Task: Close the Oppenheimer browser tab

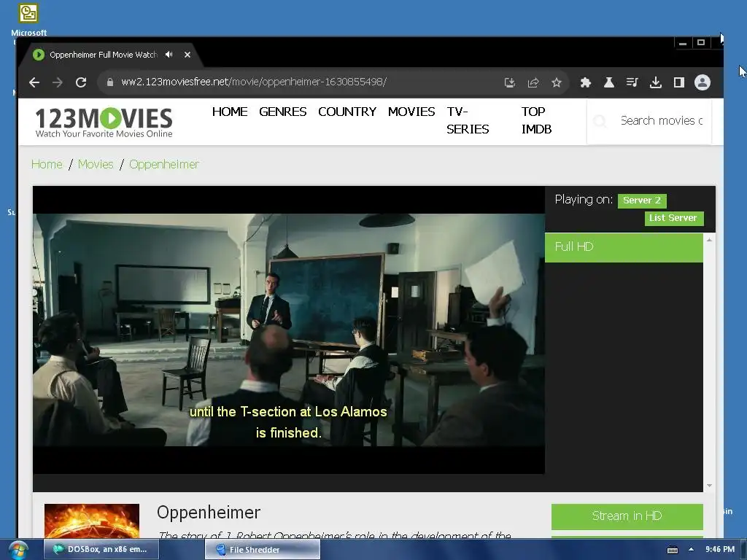Action: pyautogui.click(x=187, y=55)
